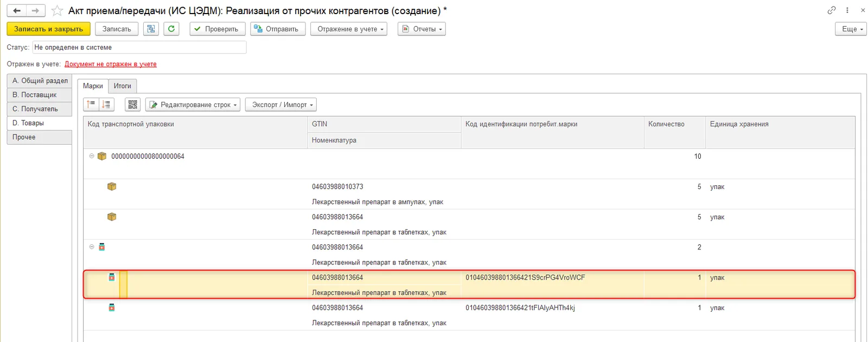Open the three-dot menu at top right
This screenshot has width=868, height=342.
tap(847, 10)
